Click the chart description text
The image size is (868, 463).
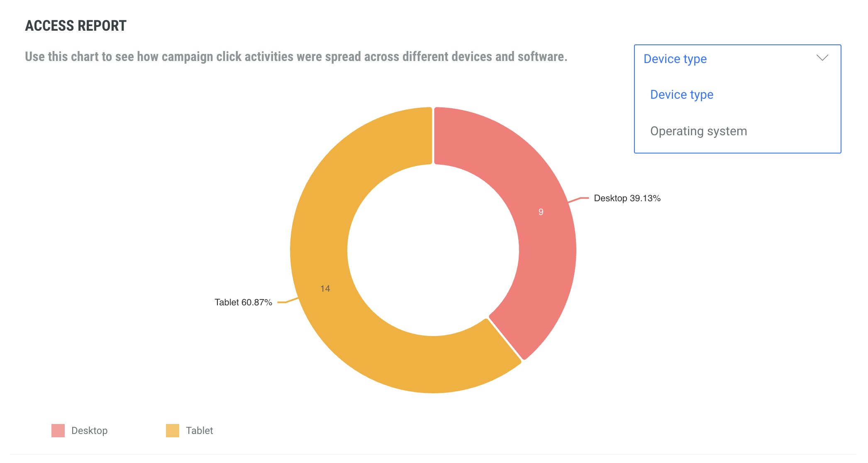tap(296, 56)
